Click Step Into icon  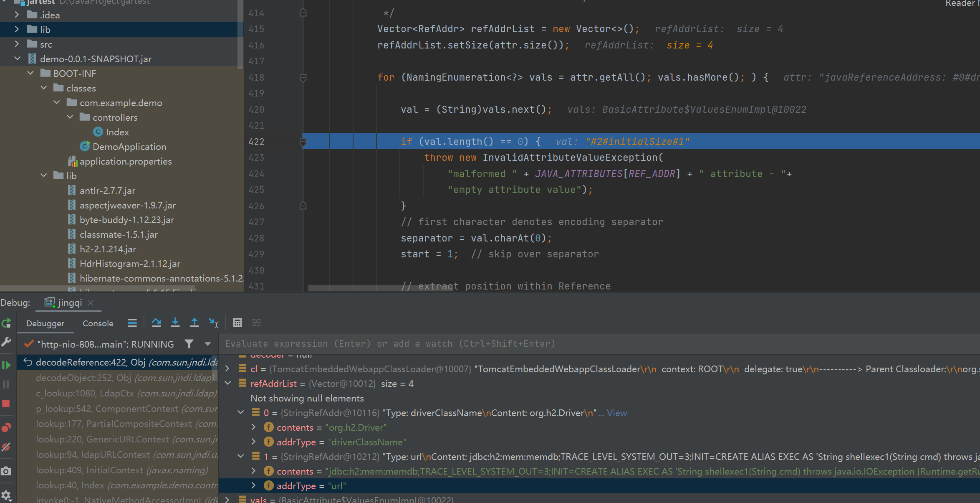click(x=175, y=323)
